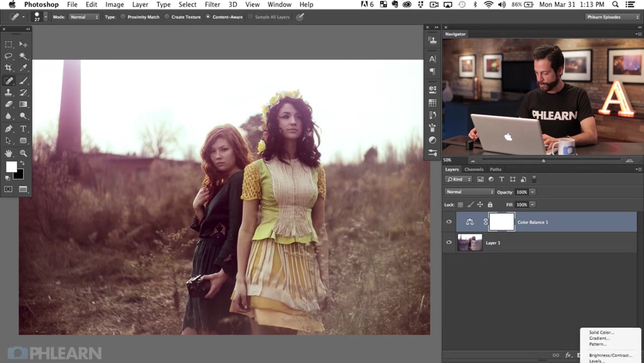Open the layer filter Kind dropdown
This screenshot has height=363, width=644.
pyautogui.click(x=459, y=179)
